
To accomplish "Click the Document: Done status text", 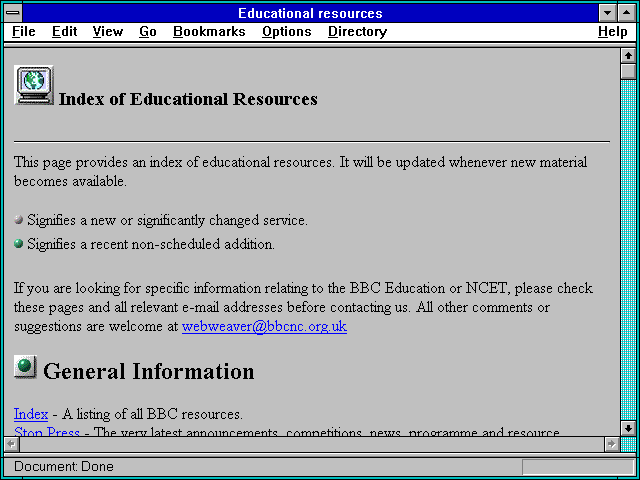I will tap(64, 466).
